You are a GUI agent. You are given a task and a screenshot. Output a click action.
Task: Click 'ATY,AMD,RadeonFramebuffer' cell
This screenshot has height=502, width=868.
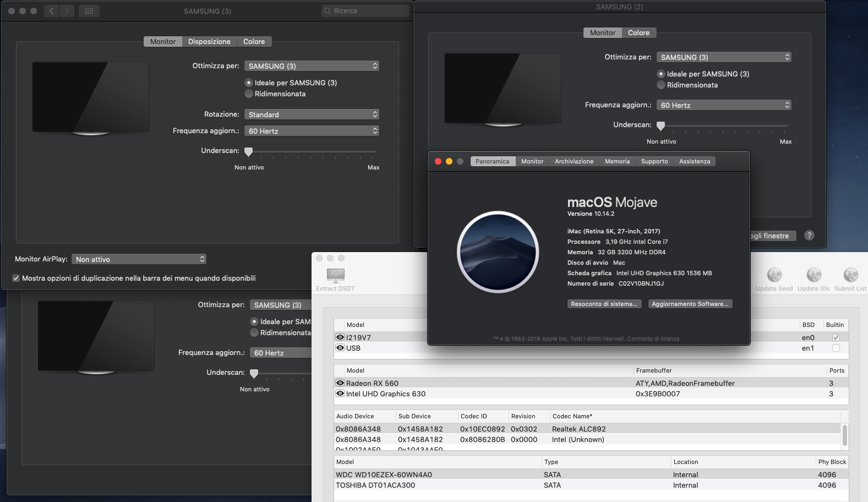pyautogui.click(x=685, y=383)
